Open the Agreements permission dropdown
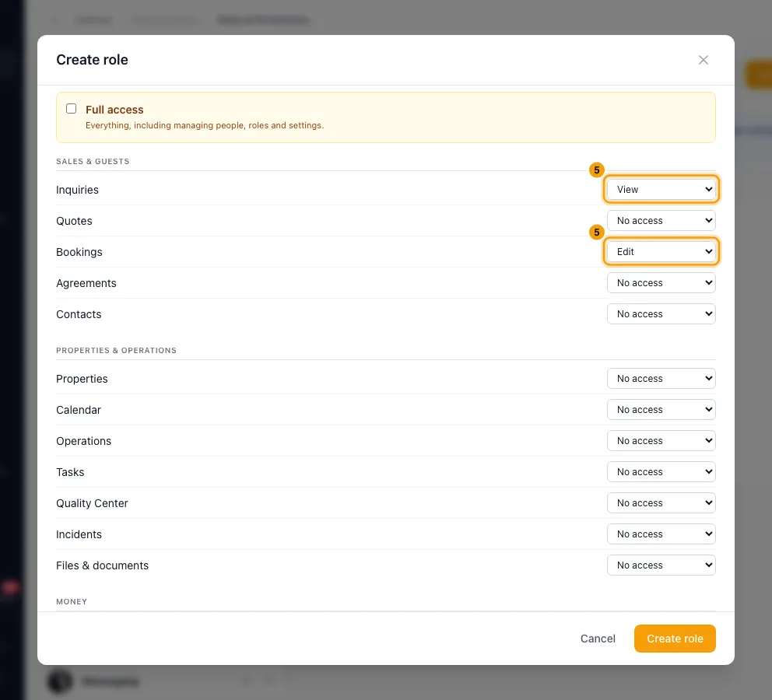 pos(661,283)
